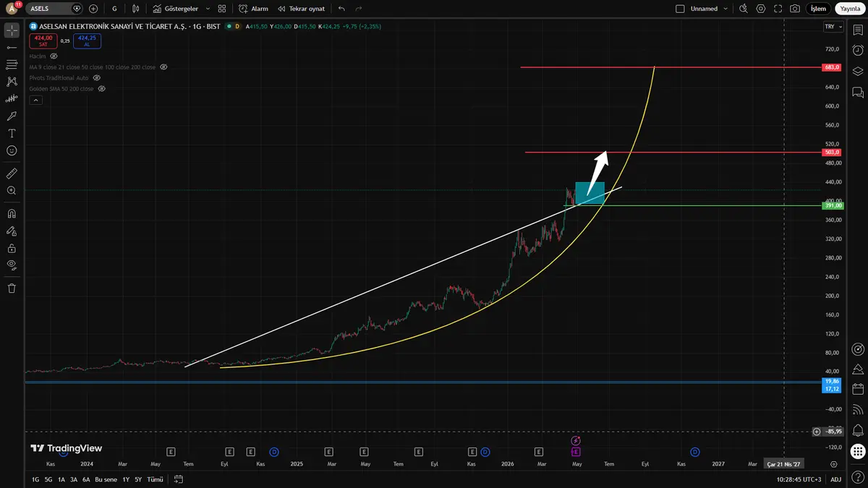868x488 pixels.
Task: Toggle hide all drawings eye icon
Action: point(12,265)
